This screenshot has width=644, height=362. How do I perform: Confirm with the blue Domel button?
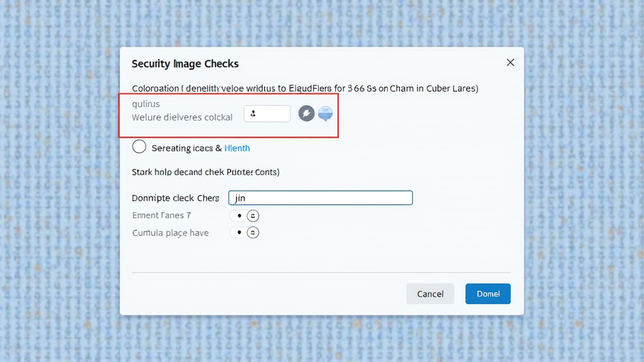487,293
